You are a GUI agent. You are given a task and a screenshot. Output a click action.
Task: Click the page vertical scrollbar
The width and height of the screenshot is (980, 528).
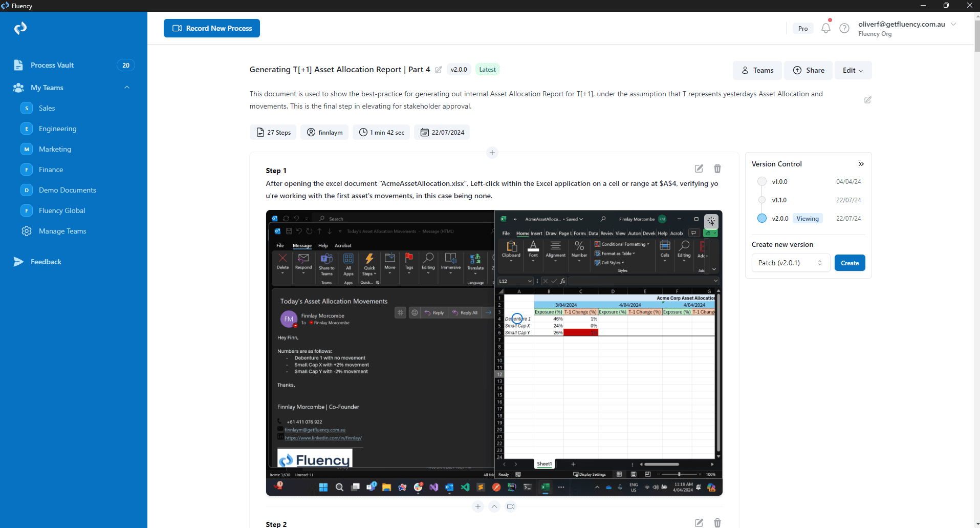pos(976,36)
